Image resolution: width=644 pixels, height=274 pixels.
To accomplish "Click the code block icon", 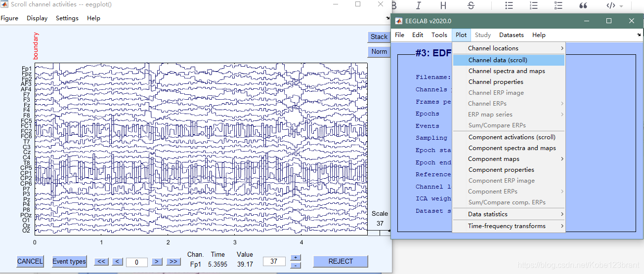I will pos(611,5).
